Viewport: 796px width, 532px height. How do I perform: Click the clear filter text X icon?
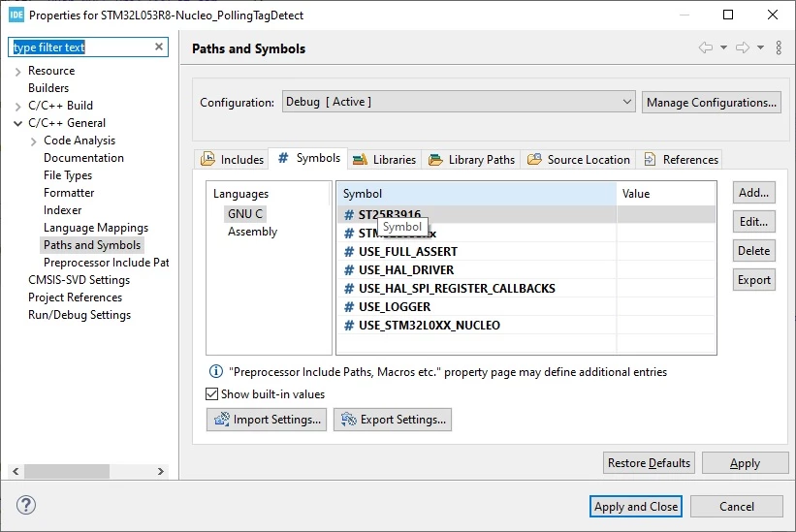(159, 47)
